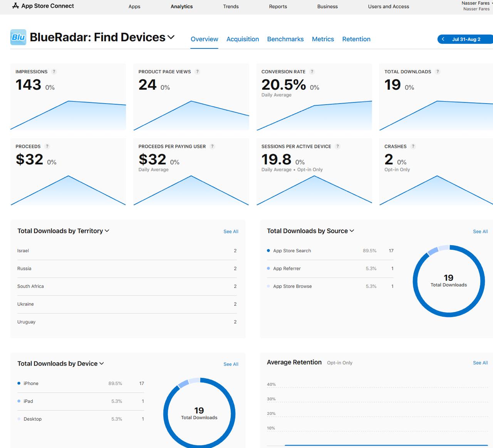Click See All for downloads by territory

coord(231,232)
